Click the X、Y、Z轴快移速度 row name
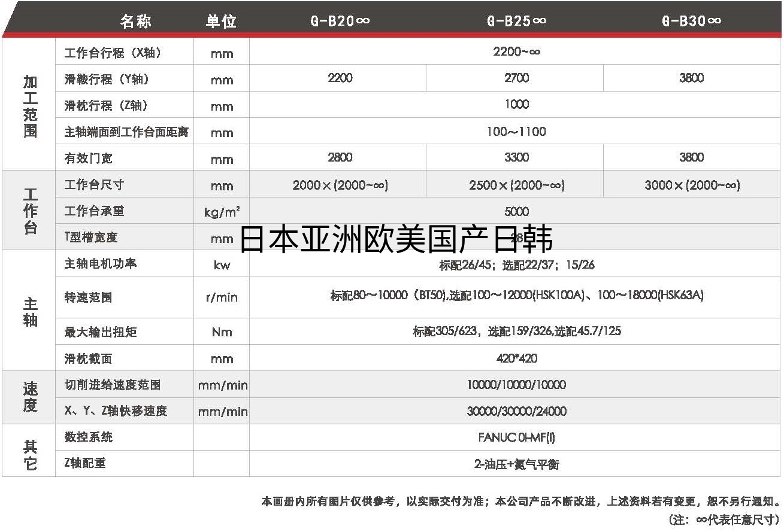This screenshot has height=532, width=784. coord(116,411)
